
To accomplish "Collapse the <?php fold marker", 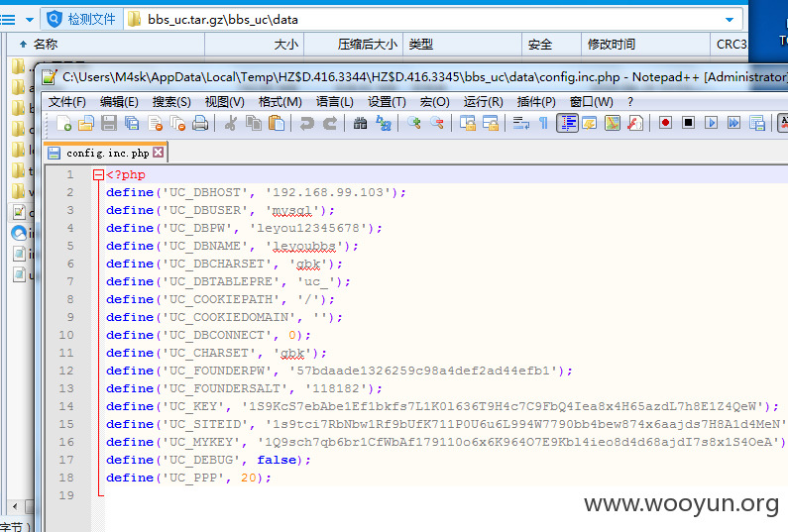I will click(98, 174).
